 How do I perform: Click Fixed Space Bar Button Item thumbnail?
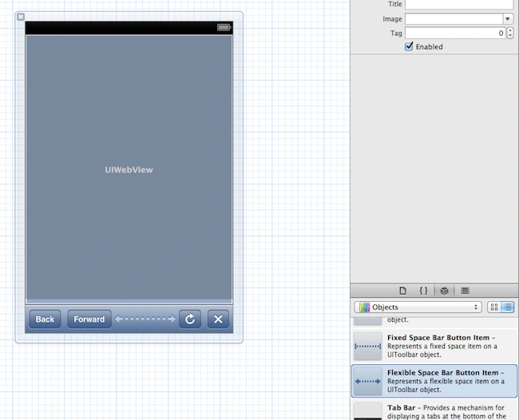click(x=368, y=347)
